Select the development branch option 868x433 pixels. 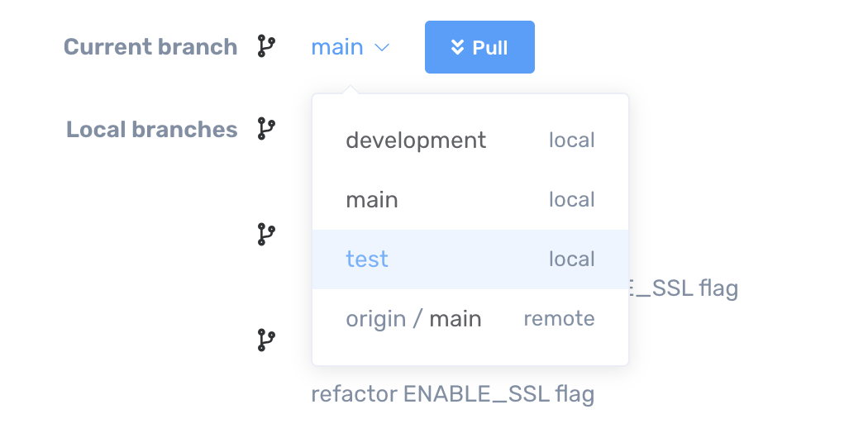point(416,140)
